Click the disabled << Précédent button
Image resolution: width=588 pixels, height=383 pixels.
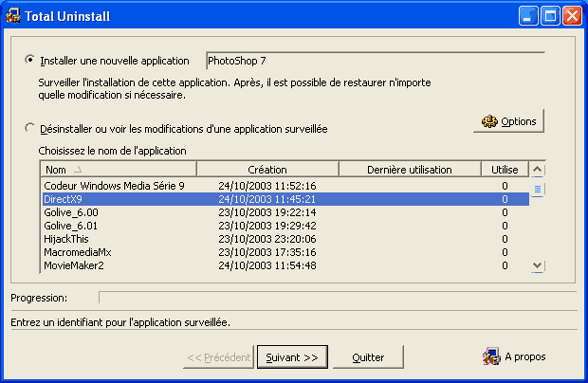219,357
